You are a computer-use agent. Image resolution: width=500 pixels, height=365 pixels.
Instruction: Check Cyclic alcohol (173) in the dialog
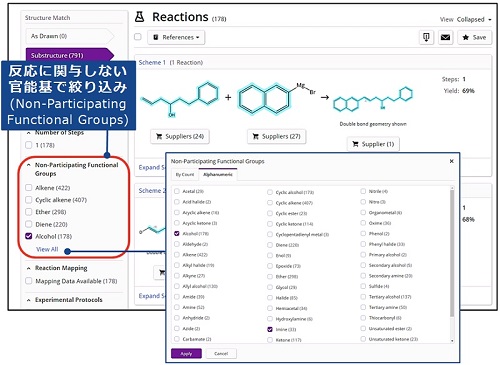270,192
